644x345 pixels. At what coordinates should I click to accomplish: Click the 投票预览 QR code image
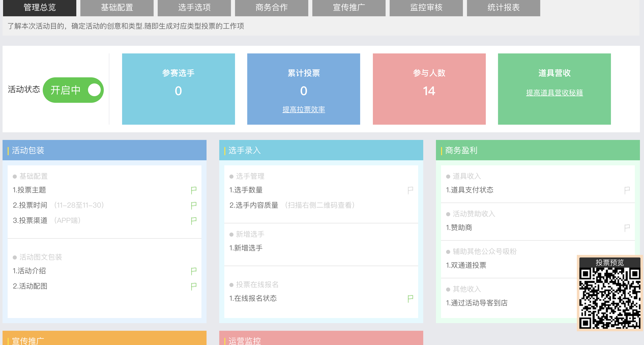tap(609, 298)
